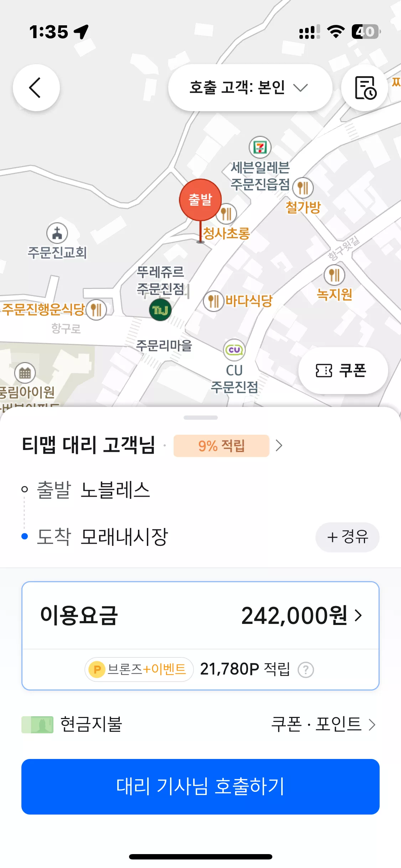Expand the 9% 적립 details chevron
This screenshot has width=401, height=868.
[x=279, y=445]
